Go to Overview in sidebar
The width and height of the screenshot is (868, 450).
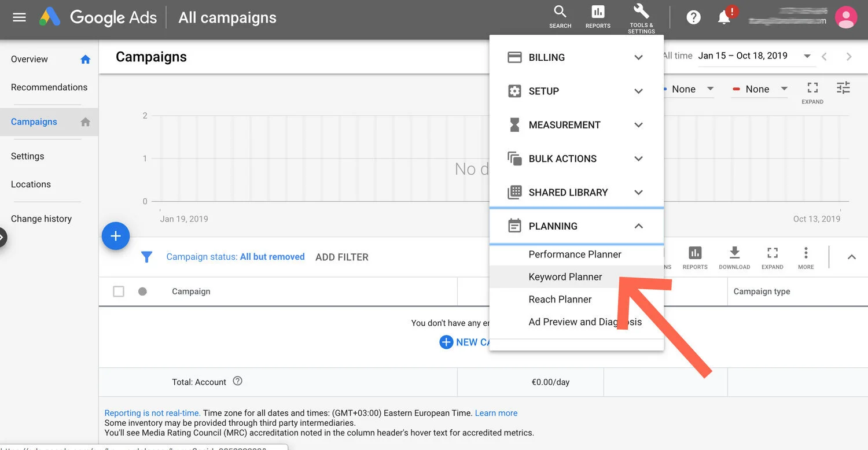[x=30, y=59]
